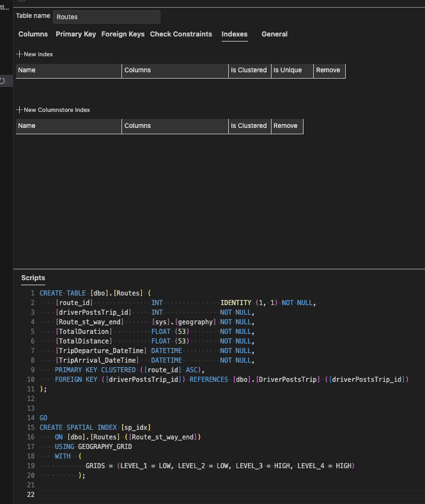Click [sp_idx] index name on line 15
This screenshot has width=425, height=504.
pyautogui.click(x=136, y=427)
